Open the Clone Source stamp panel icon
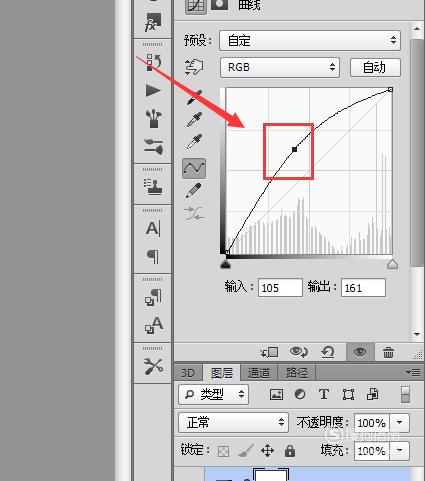425x481 pixels. pyautogui.click(x=153, y=187)
